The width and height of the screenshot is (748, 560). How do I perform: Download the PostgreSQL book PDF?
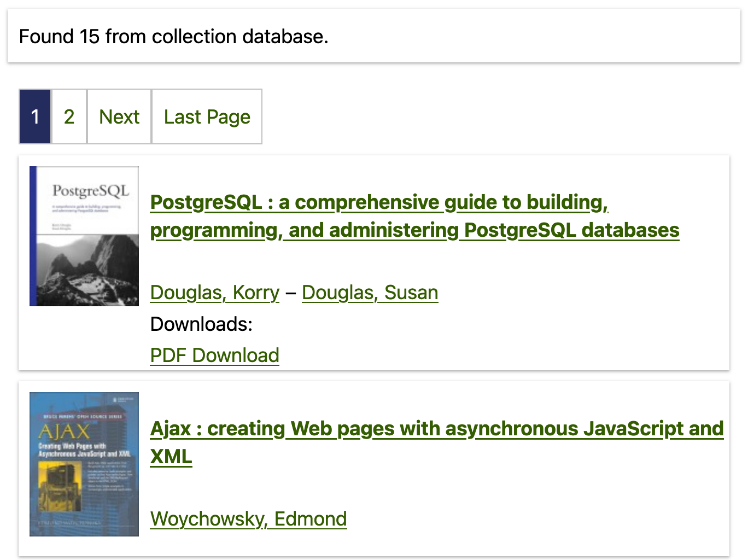pyautogui.click(x=215, y=355)
